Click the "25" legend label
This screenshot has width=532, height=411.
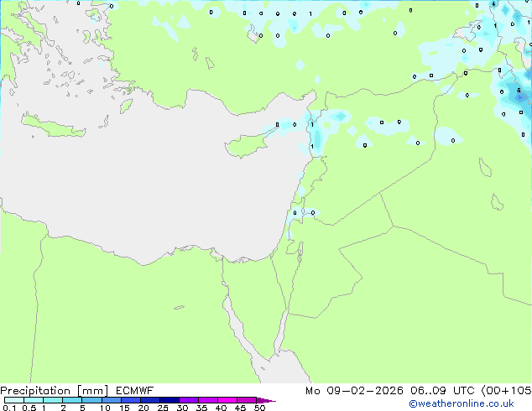tap(163, 408)
